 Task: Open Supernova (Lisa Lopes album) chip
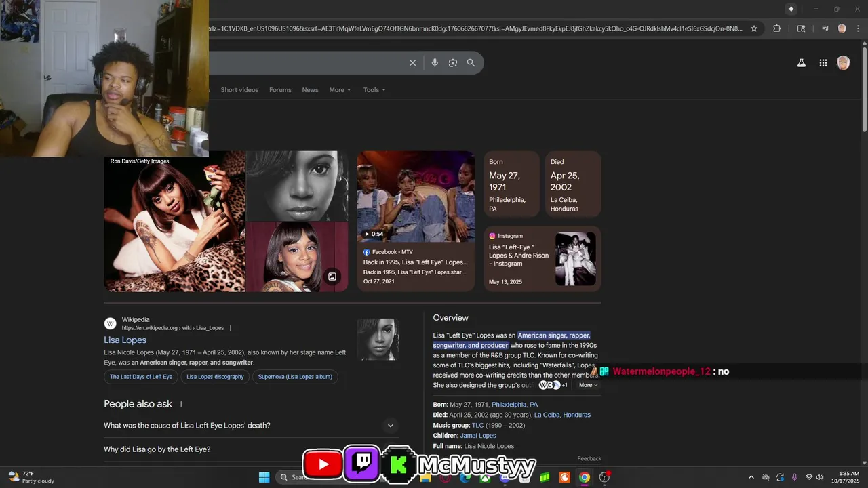click(295, 377)
